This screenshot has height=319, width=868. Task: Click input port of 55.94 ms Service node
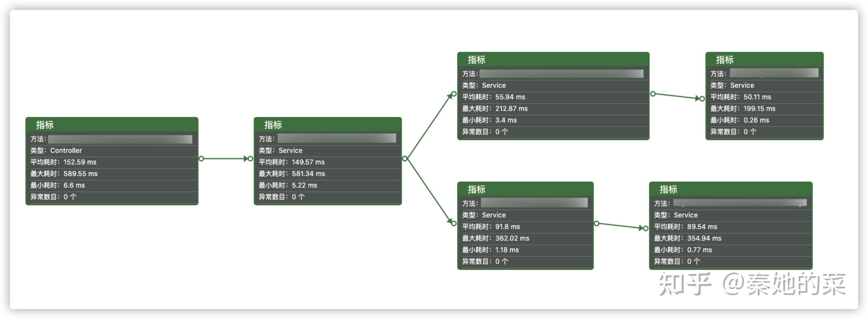(454, 94)
